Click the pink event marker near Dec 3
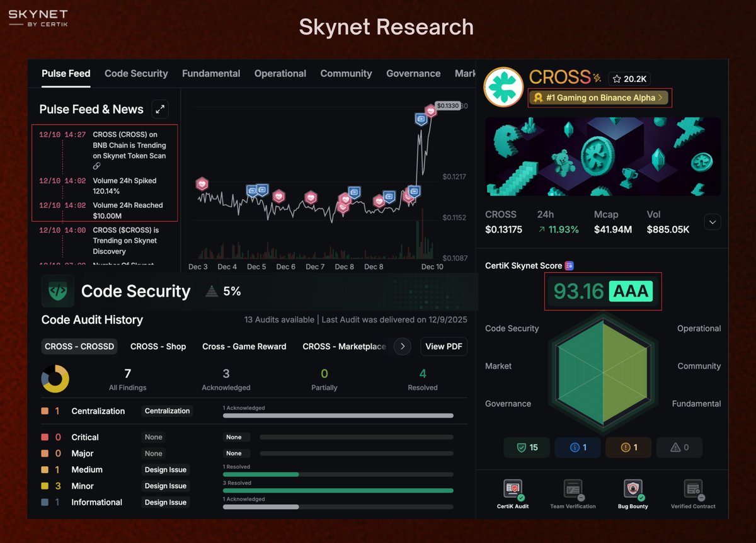The height and width of the screenshot is (543, 756). click(x=202, y=184)
